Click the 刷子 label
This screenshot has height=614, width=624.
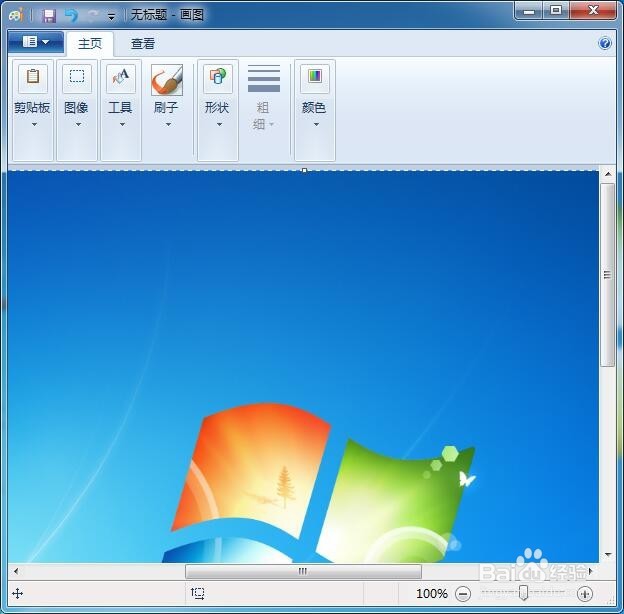tap(166, 107)
